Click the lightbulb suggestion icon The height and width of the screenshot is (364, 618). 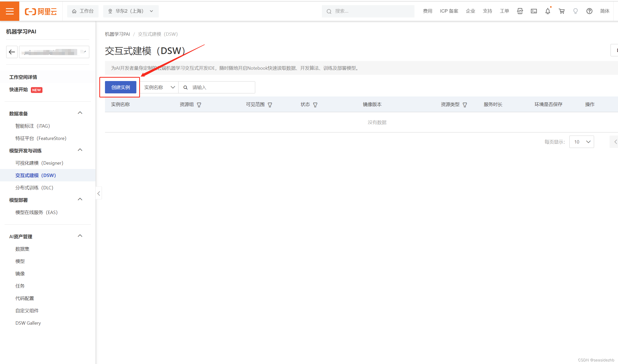click(576, 11)
